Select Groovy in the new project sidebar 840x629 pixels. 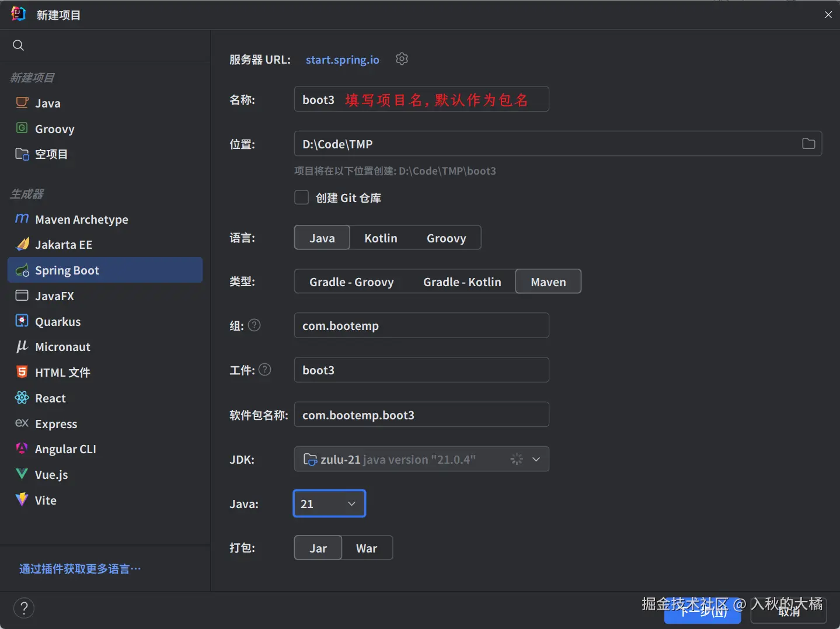(54, 128)
